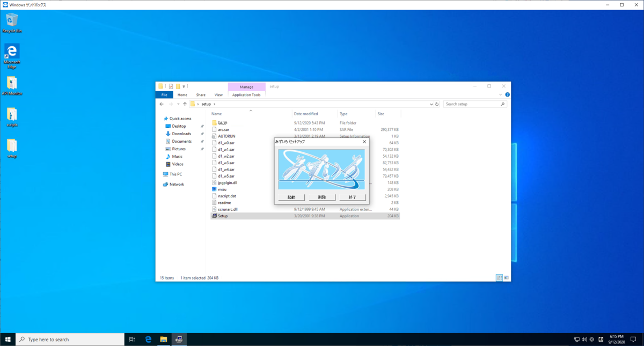
Task: Expand address bar history dropdown
Action: 431,104
